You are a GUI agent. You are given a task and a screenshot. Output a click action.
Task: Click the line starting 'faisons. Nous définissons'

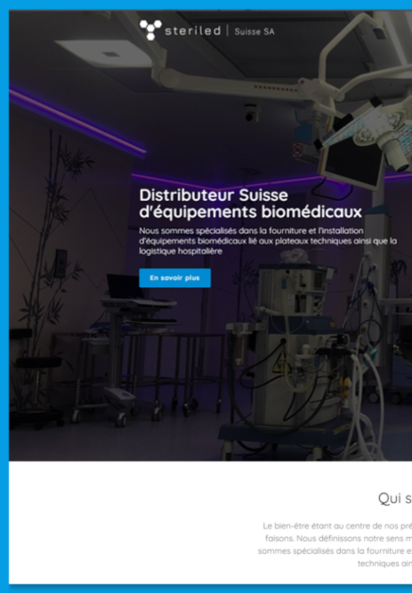[x=339, y=538]
